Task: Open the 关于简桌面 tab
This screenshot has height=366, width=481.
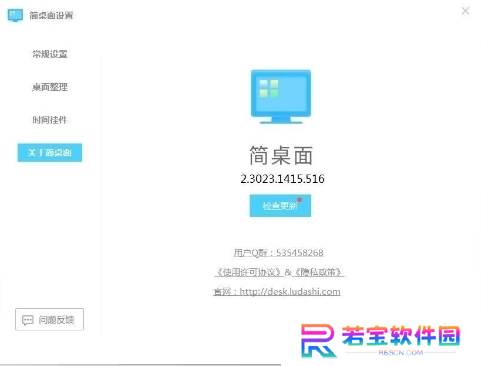Action: click(50, 153)
